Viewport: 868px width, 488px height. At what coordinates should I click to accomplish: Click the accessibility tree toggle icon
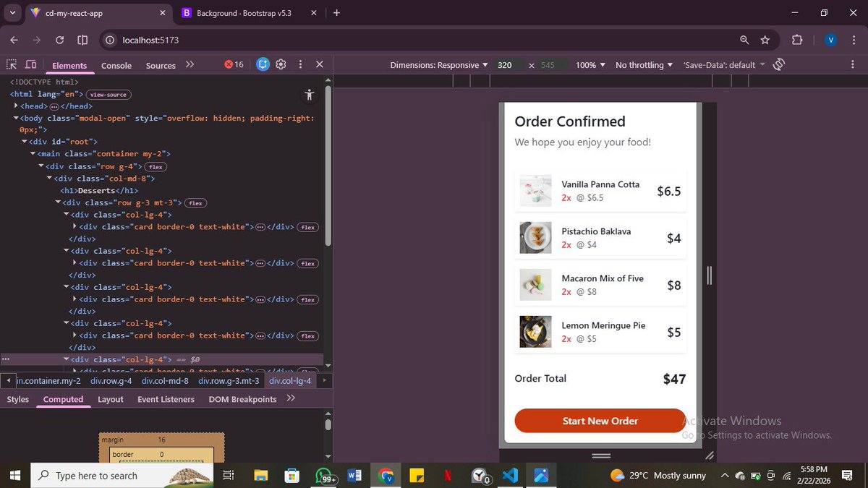[x=310, y=95]
